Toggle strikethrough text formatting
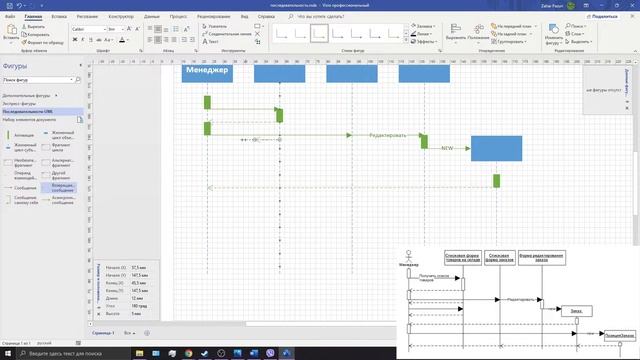 tap(98, 40)
